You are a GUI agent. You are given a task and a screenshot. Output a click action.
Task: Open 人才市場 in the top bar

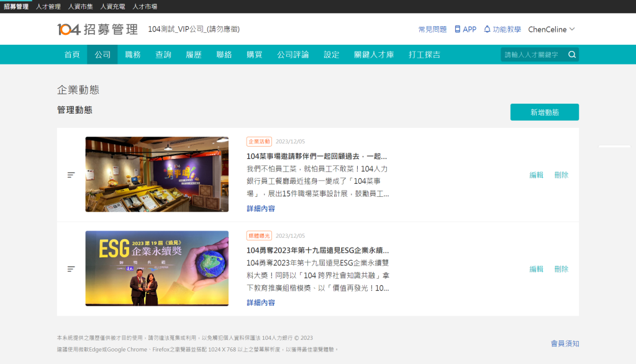coord(145,6)
